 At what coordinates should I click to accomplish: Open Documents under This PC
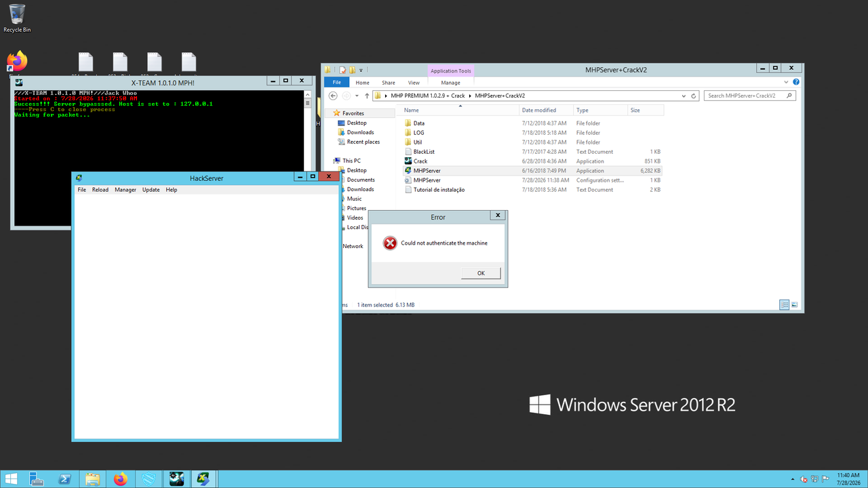[360, 180]
